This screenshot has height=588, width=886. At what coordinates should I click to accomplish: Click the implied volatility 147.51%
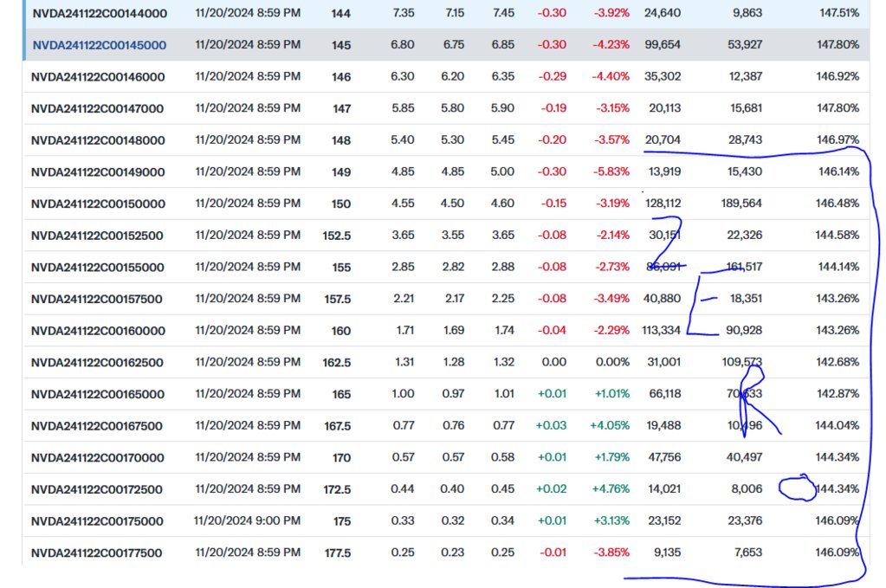839,12
